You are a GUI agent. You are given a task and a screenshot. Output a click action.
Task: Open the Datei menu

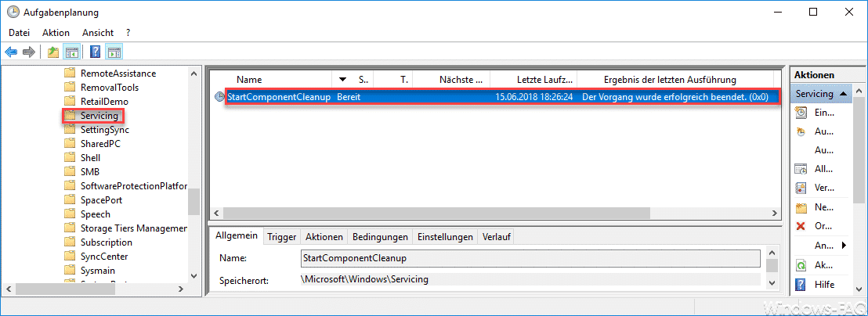pyautogui.click(x=20, y=33)
